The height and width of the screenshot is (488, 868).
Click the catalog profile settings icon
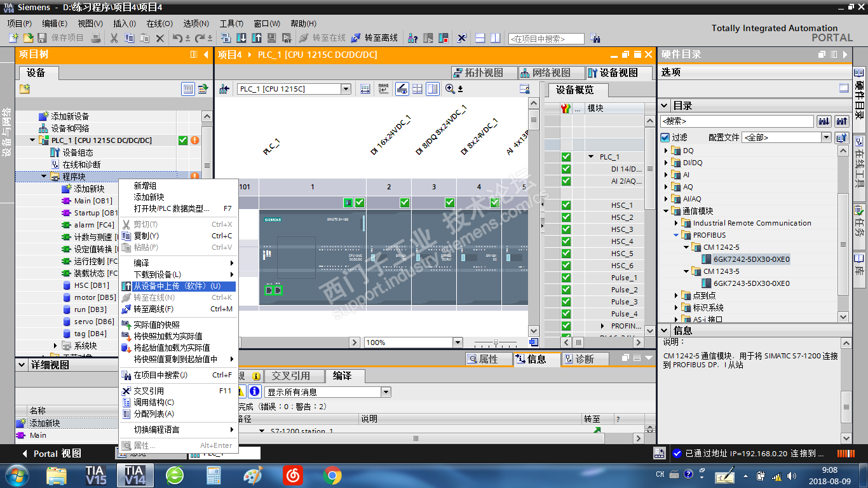click(x=841, y=137)
